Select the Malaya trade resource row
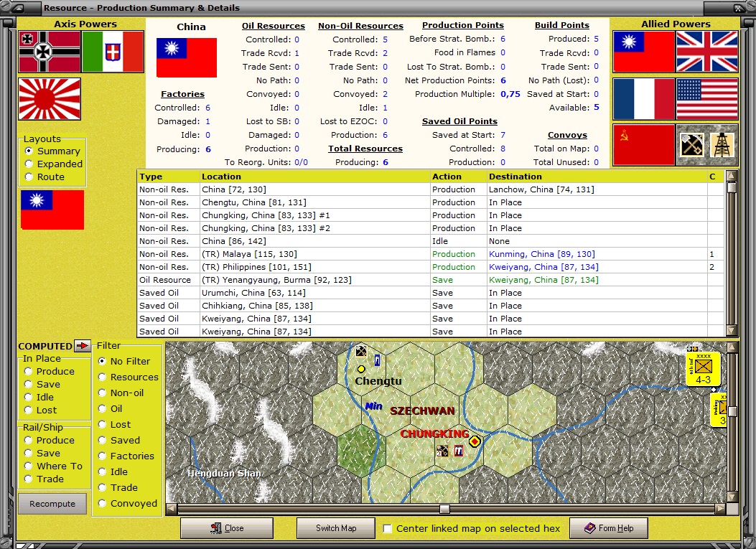 431,254
